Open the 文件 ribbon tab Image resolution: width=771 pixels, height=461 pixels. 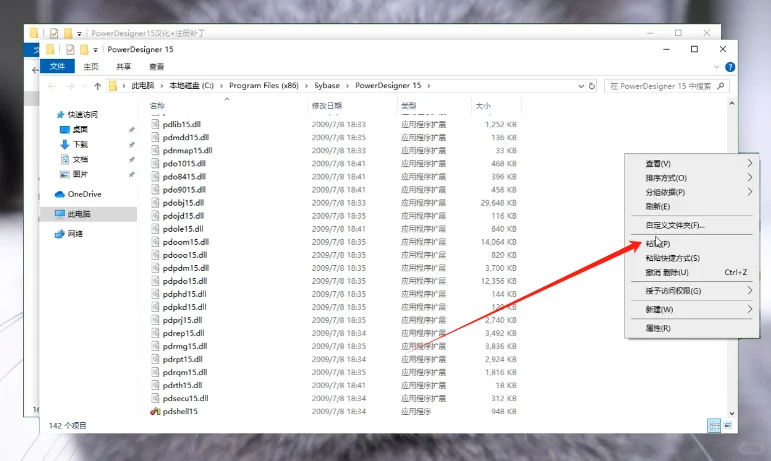click(x=57, y=66)
